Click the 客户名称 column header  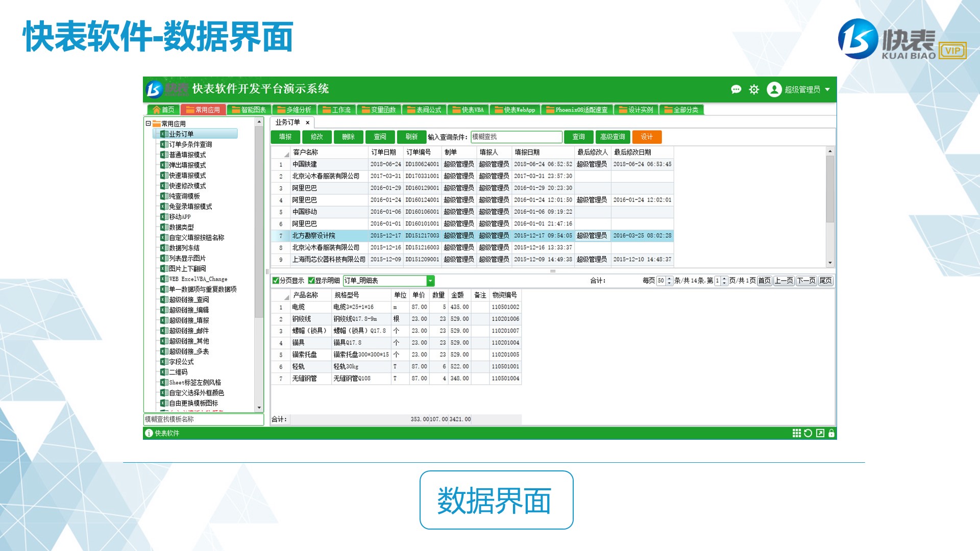329,152
